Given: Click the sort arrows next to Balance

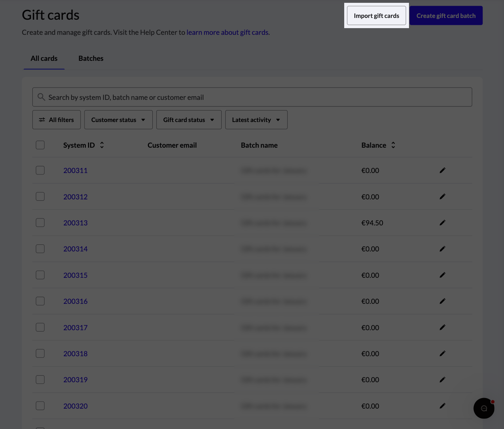Looking at the screenshot, I should (393, 145).
